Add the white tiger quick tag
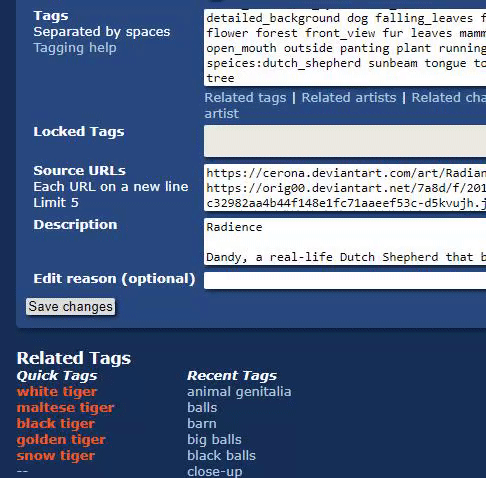The image size is (486, 478). pyautogui.click(x=57, y=392)
